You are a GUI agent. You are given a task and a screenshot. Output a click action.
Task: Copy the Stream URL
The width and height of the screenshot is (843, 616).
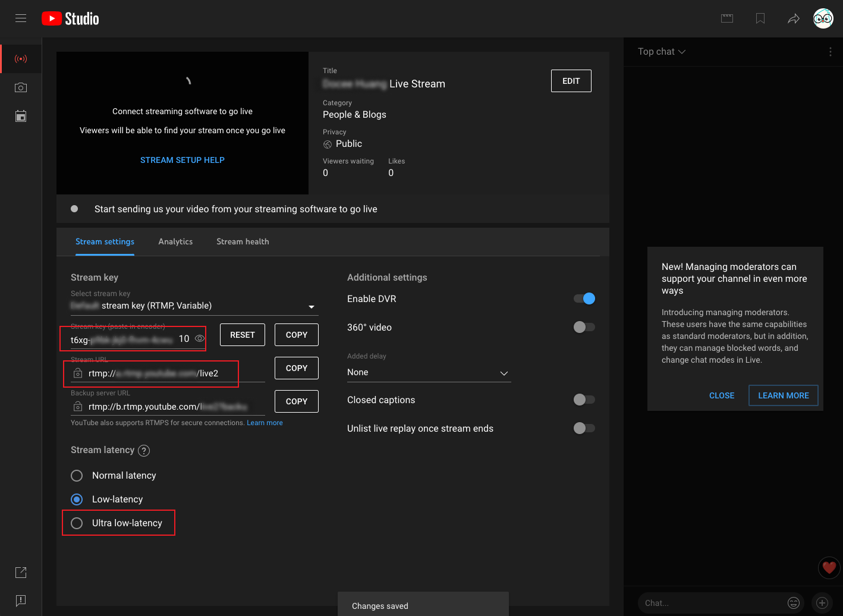296,367
